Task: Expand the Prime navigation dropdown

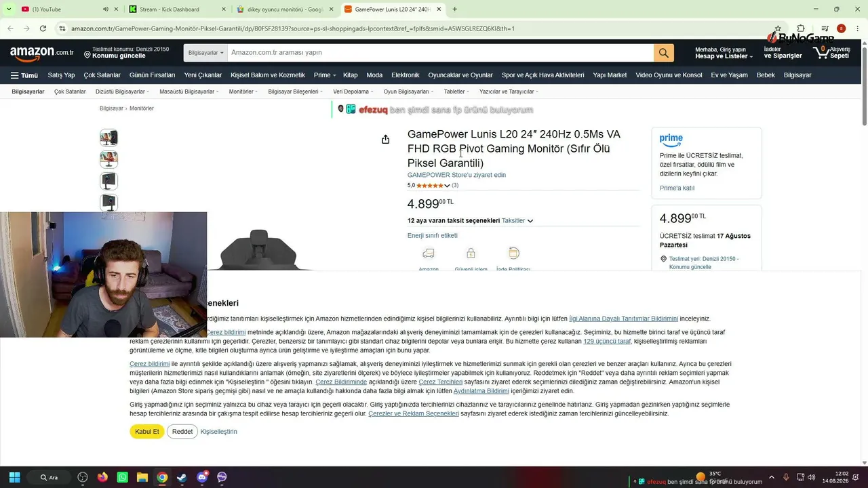Action: 325,75
